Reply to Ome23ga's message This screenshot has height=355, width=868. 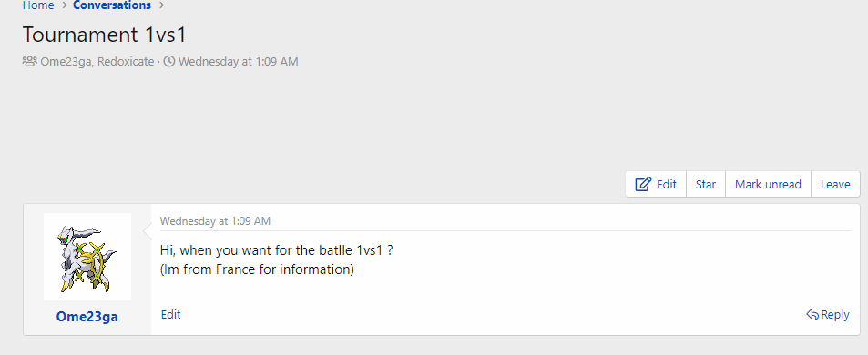click(828, 315)
